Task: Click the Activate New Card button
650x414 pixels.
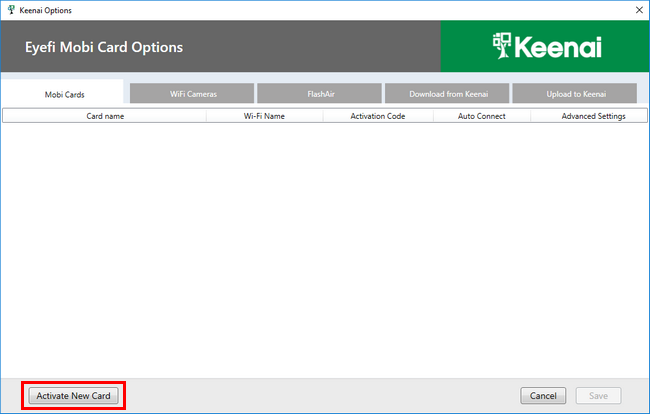Action: coord(73,396)
